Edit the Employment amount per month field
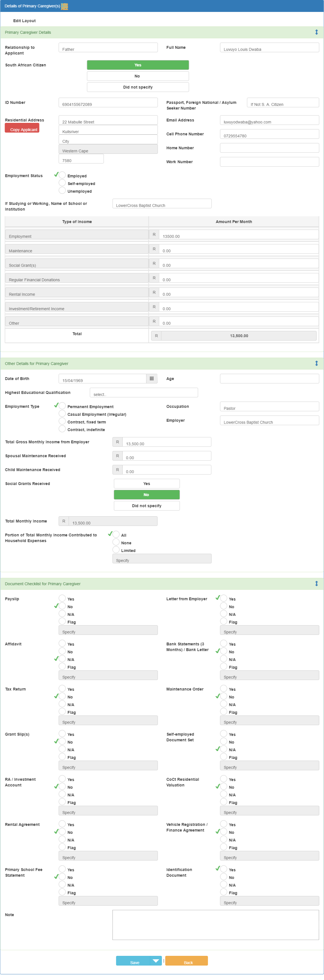 pyautogui.click(x=239, y=234)
